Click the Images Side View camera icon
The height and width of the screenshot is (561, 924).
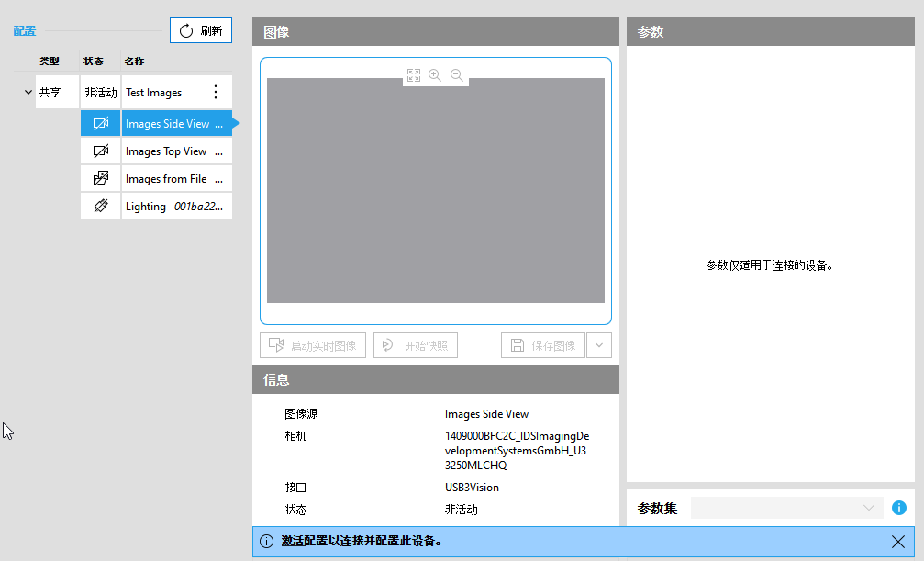point(101,124)
